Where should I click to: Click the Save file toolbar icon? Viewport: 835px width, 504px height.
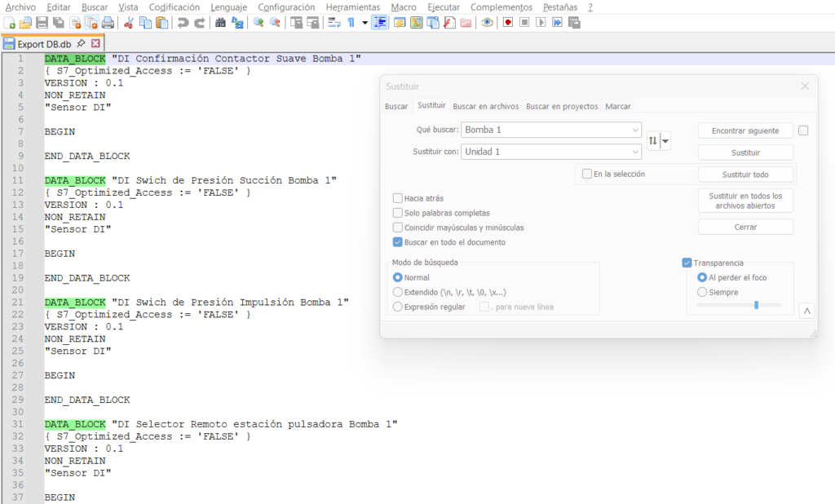coord(42,23)
